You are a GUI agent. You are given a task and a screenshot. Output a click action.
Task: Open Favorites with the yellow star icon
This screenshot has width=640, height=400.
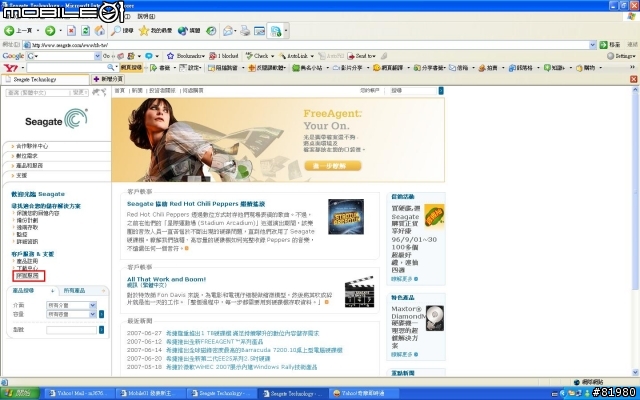click(144, 31)
